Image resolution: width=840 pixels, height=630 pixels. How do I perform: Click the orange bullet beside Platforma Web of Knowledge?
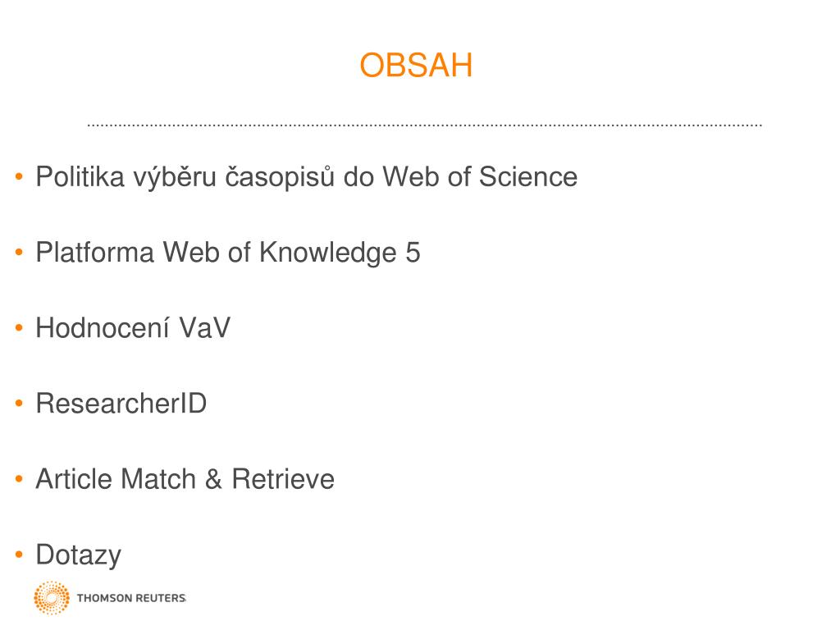20,252
